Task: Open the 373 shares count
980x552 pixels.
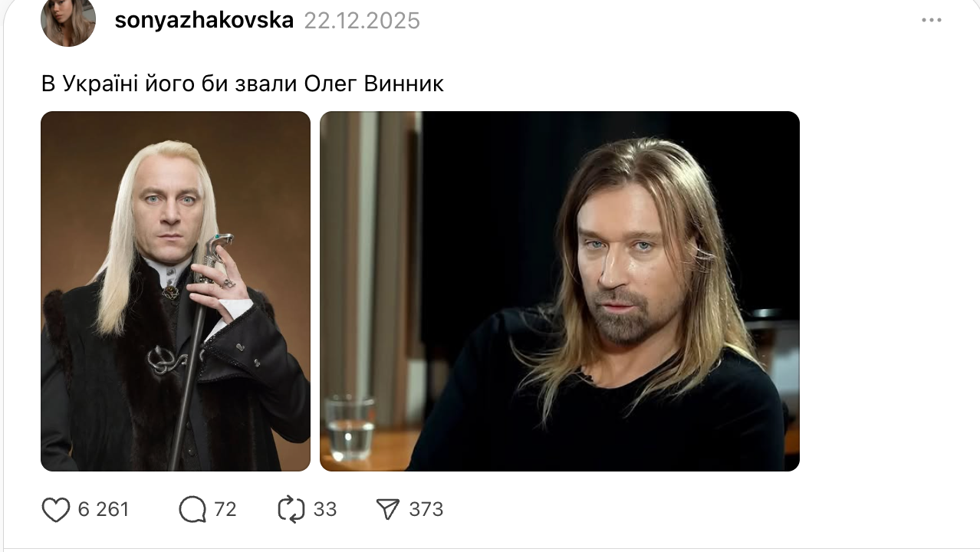Action: click(x=426, y=510)
